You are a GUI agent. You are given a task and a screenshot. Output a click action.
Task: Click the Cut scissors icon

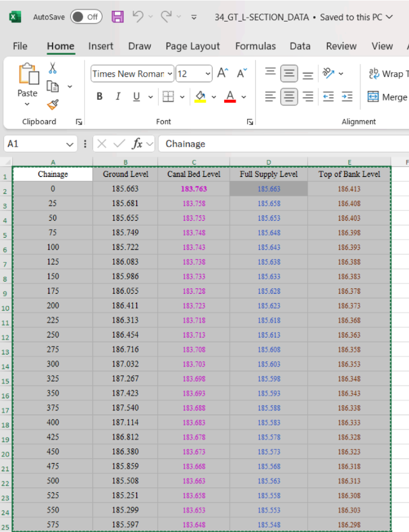pyautogui.click(x=53, y=68)
